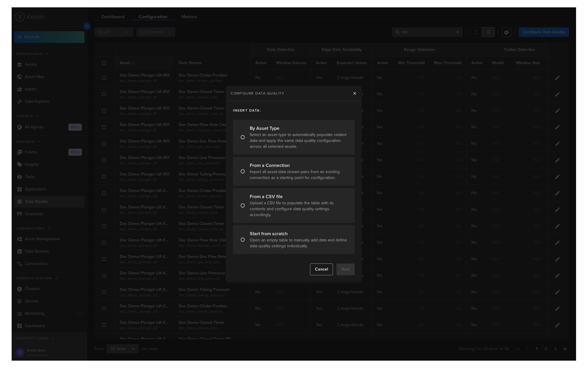Check the row for doc_demo_plunger_01 Doc Demo Closed Timer
This screenshot has height=368, width=588.
[104, 94]
